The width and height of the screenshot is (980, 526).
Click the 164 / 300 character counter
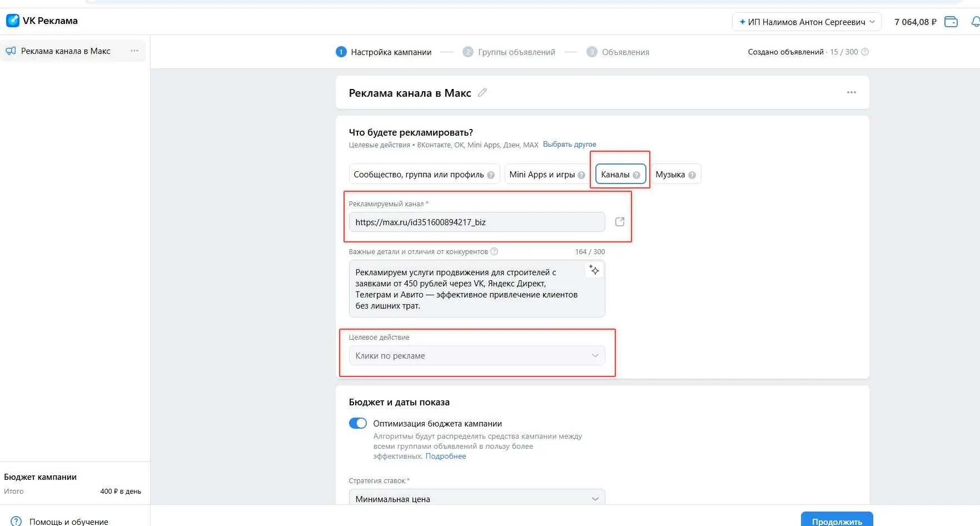(590, 251)
